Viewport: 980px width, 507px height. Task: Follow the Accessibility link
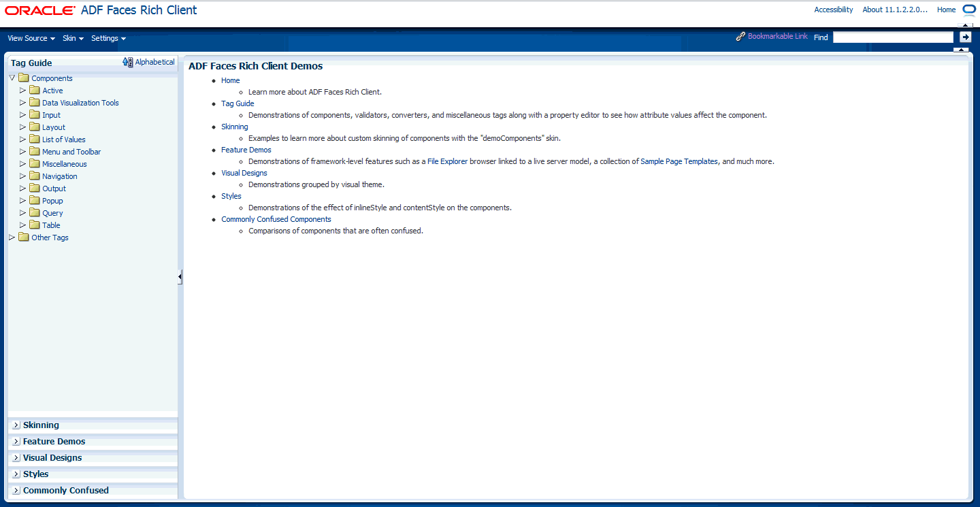click(833, 9)
